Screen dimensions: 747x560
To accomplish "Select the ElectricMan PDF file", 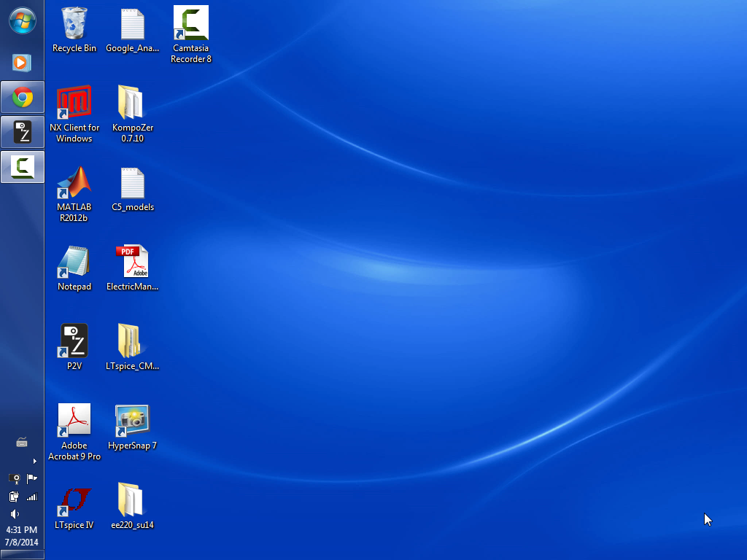I will pyautogui.click(x=132, y=268).
